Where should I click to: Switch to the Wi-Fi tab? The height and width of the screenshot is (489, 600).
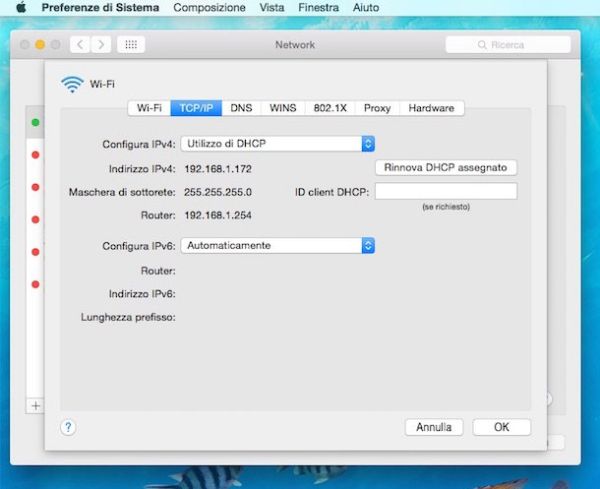pos(149,108)
